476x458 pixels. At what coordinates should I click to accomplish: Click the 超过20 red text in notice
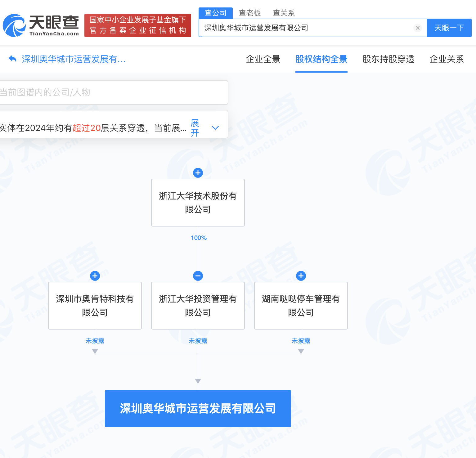pyautogui.click(x=87, y=128)
